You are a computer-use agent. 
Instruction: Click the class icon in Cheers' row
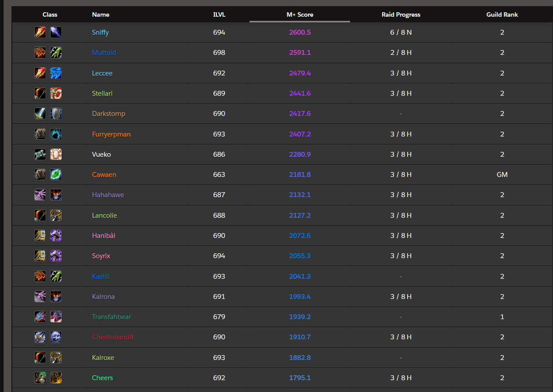(x=40, y=378)
